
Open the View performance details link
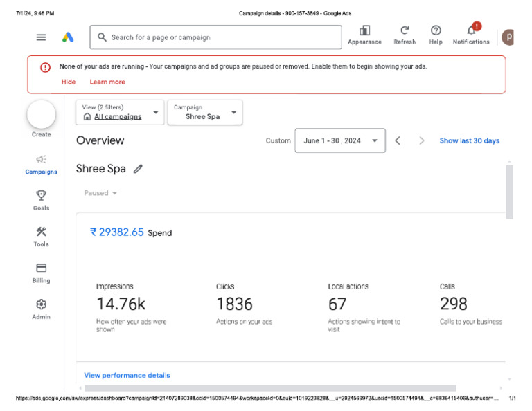(x=127, y=375)
